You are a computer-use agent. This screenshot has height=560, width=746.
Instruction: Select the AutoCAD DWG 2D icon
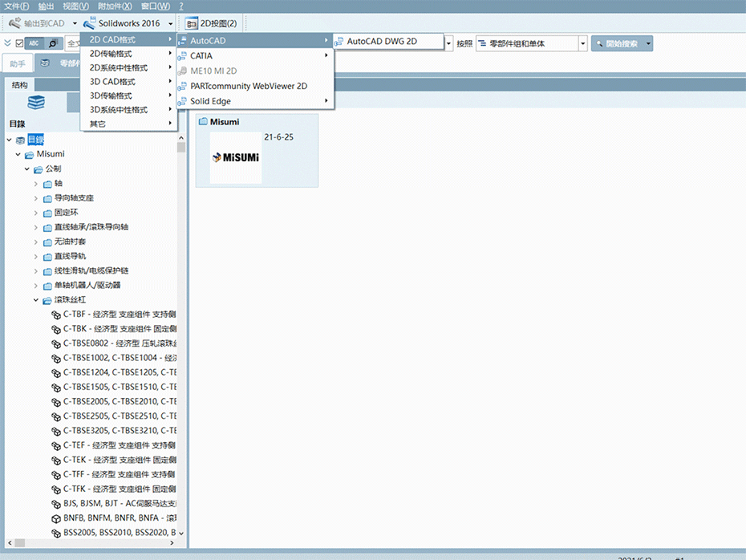click(x=339, y=42)
